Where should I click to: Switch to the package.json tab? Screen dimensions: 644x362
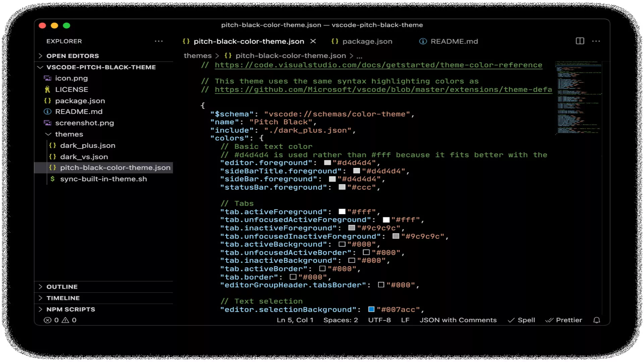[367, 41]
